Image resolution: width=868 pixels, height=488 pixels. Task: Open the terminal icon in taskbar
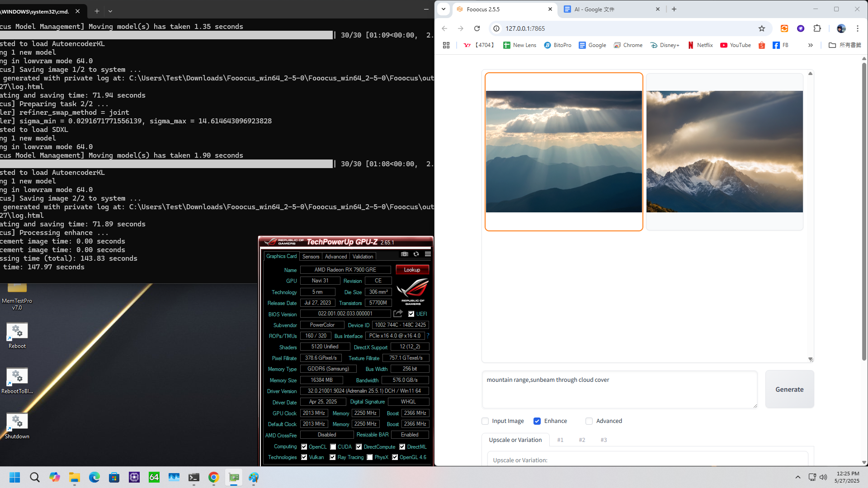click(194, 477)
